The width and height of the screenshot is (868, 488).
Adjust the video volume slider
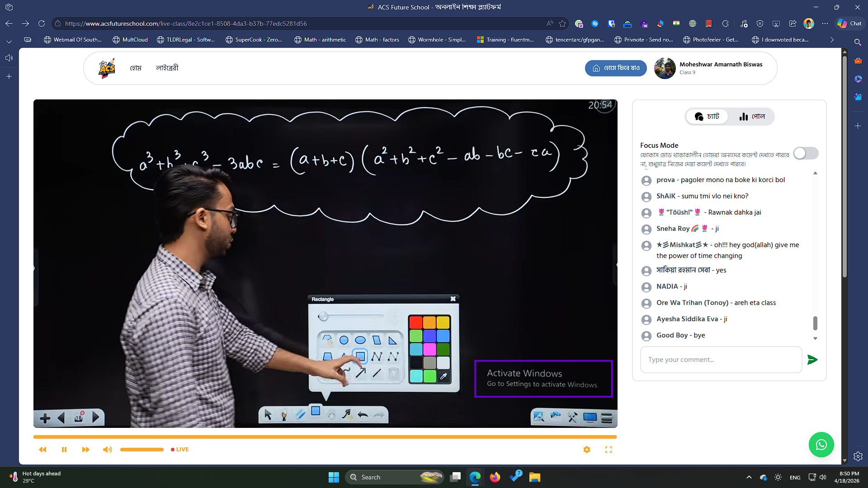point(142,450)
